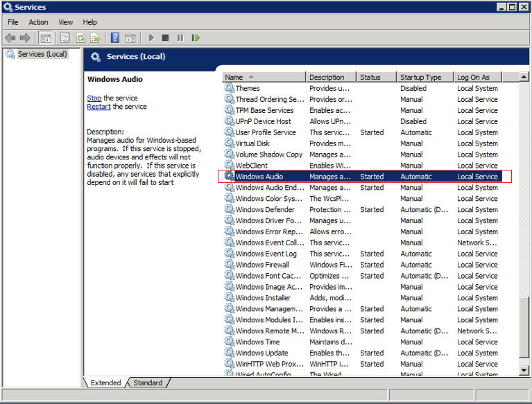532x404 pixels.
Task: Click the scrollbar up arrow
Action: coord(524,78)
